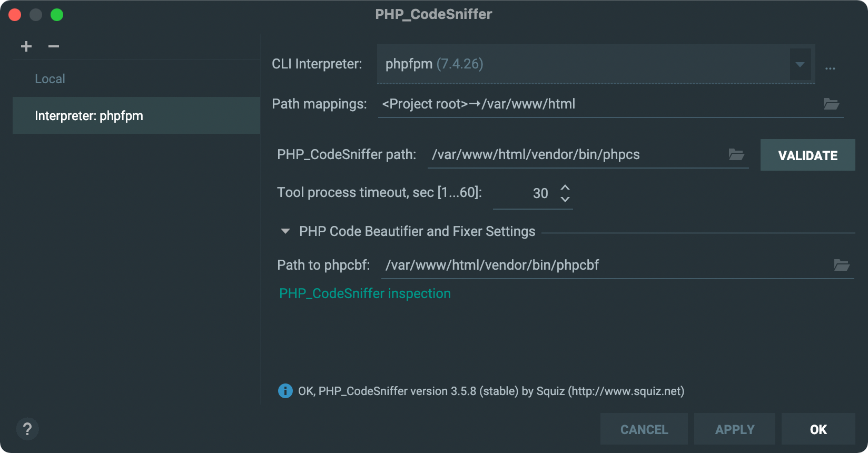Browse for phpcbf path folder icon
Screen dimensions: 868x453
pyautogui.click(x=842, y=265)
